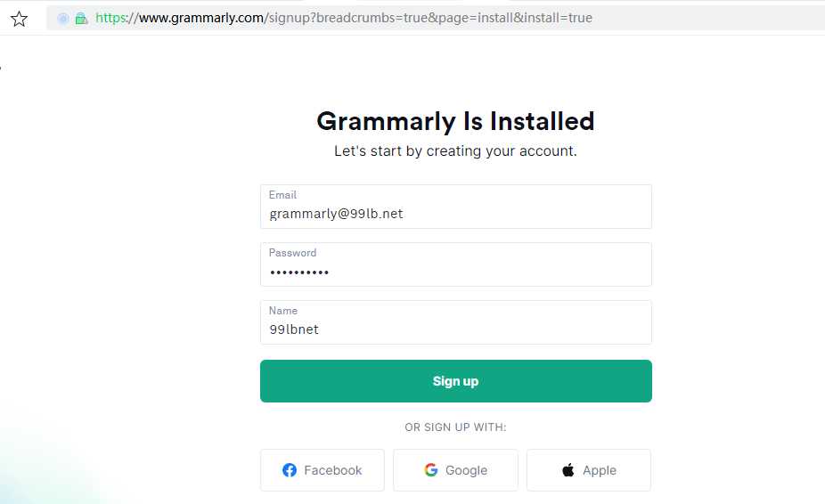Click the OR SIGN UP WITH label
The height and width of the screenshot is (504, 825).
click(455, 427)
